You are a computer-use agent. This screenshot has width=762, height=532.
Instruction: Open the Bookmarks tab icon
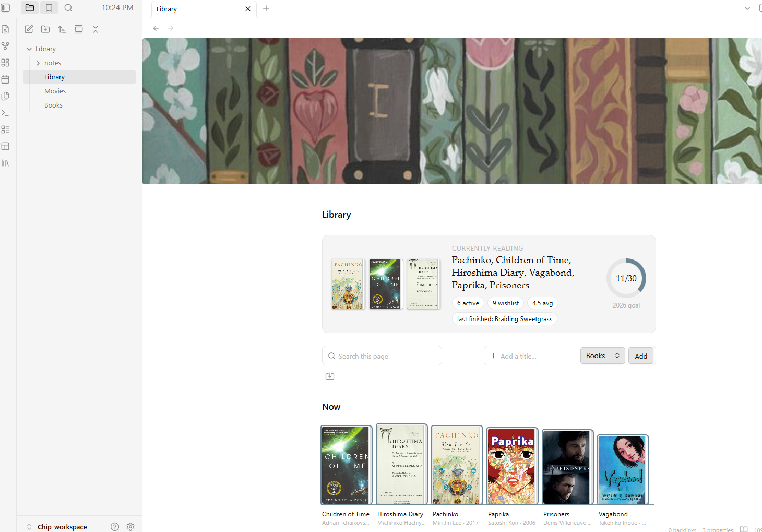click(x=49, y=8)
